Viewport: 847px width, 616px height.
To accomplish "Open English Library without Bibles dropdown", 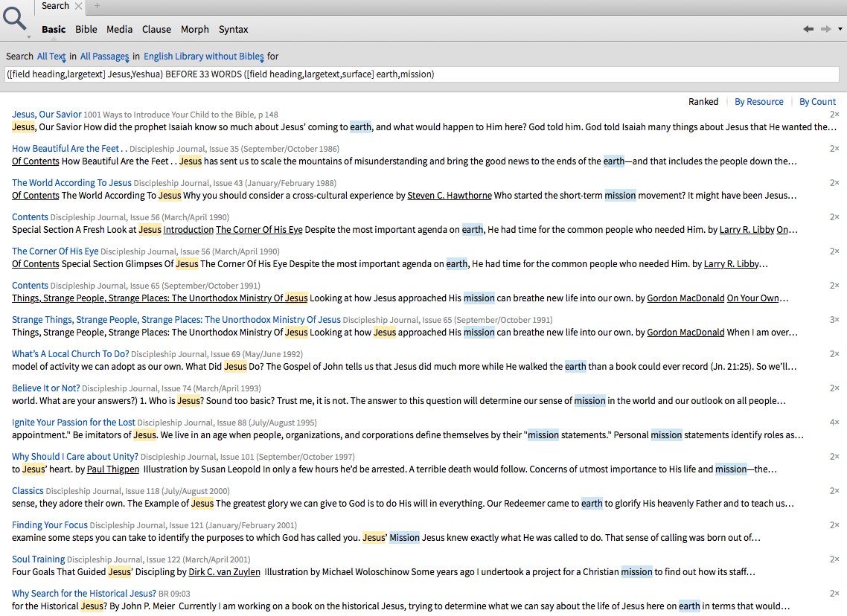I will [x=204, y=57].
